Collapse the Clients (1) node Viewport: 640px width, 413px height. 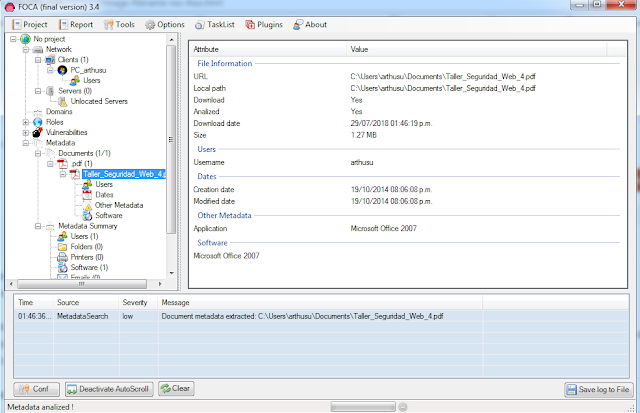click(38, 60)
